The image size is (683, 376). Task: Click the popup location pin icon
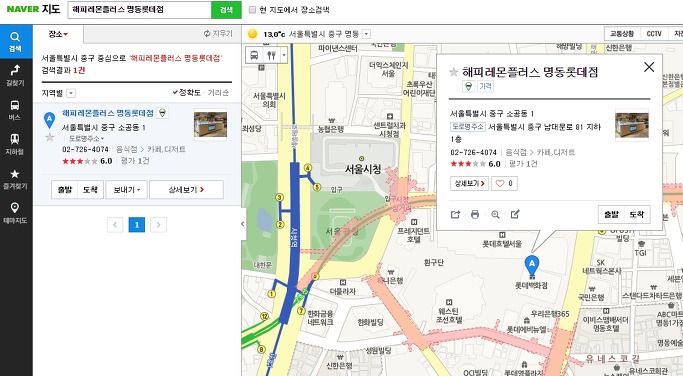468,86
